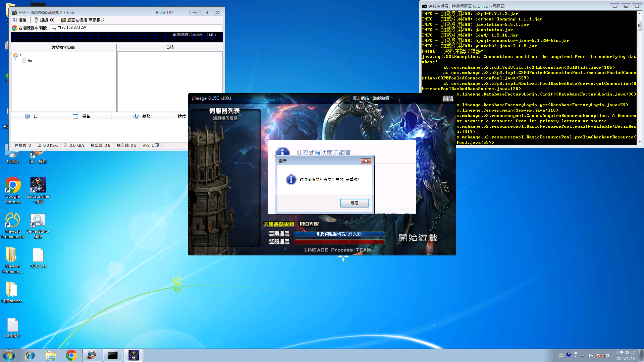Switch to HFS via taskbar icon
Screen dimensions: 644x362
point(92,355)
